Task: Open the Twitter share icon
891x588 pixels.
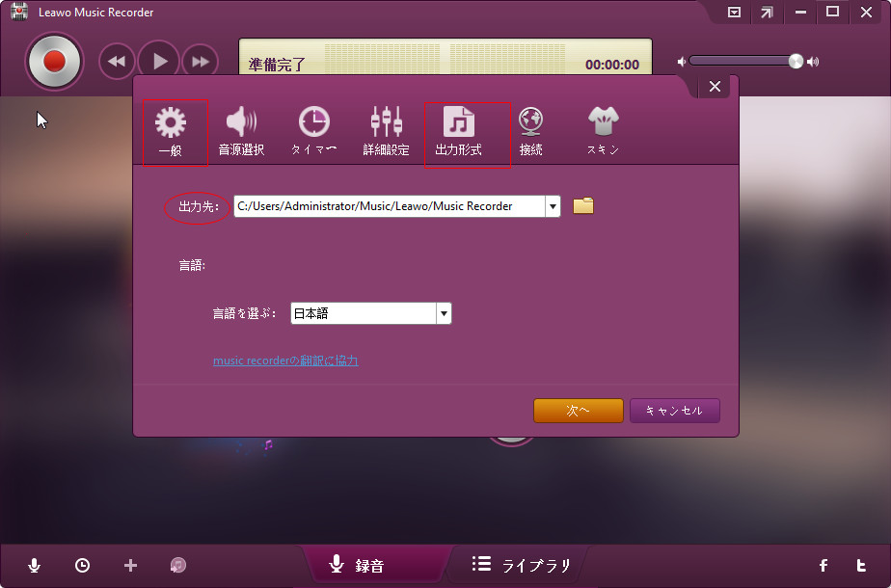Action: tap(861, 565)
